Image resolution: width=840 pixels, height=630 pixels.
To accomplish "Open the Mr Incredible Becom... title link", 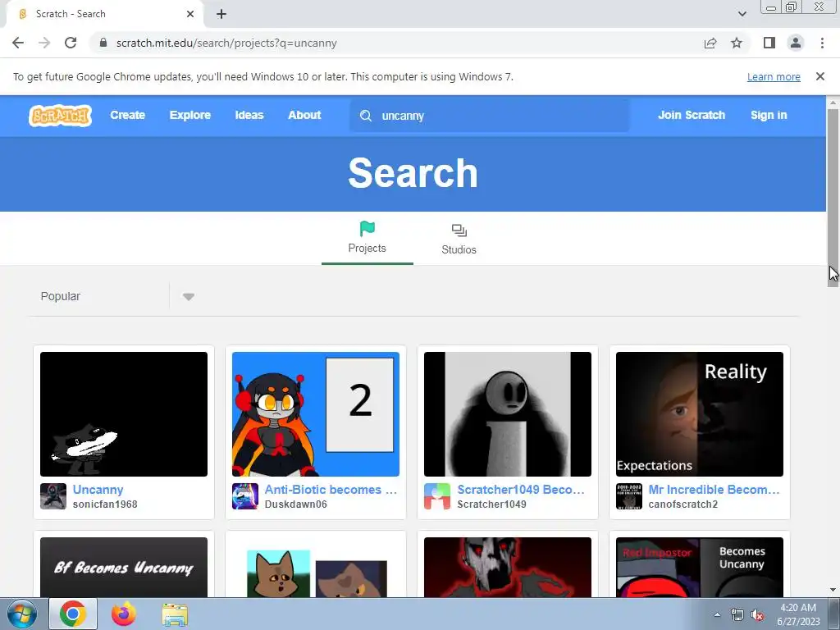I will point(714,490).
